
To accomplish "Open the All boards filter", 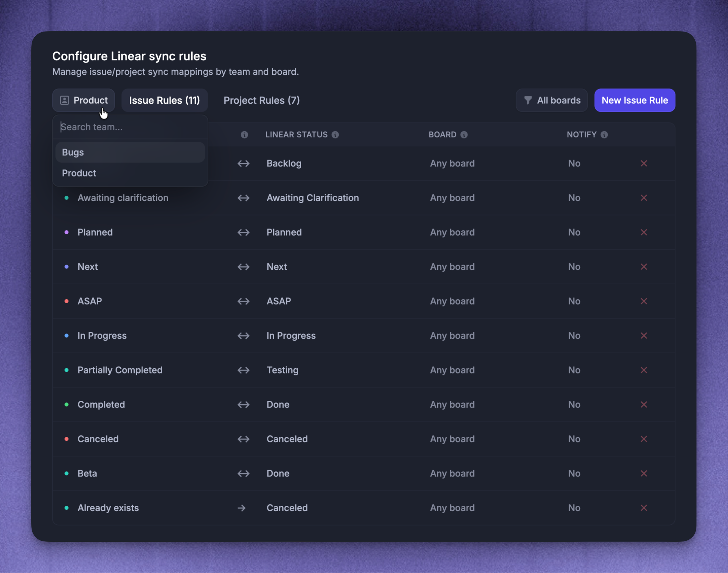I will [x=552, y=100].
